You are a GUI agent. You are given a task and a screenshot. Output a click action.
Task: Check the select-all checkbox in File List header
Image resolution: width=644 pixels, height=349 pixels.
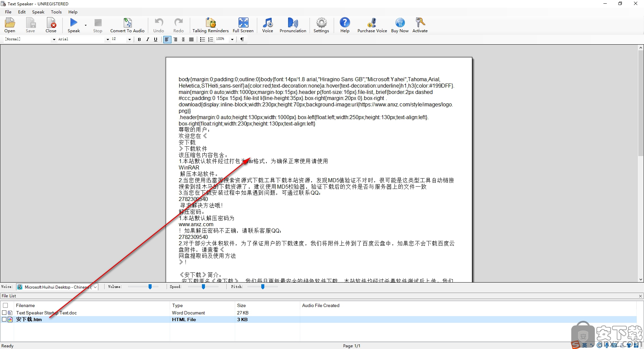coord(5,305)
